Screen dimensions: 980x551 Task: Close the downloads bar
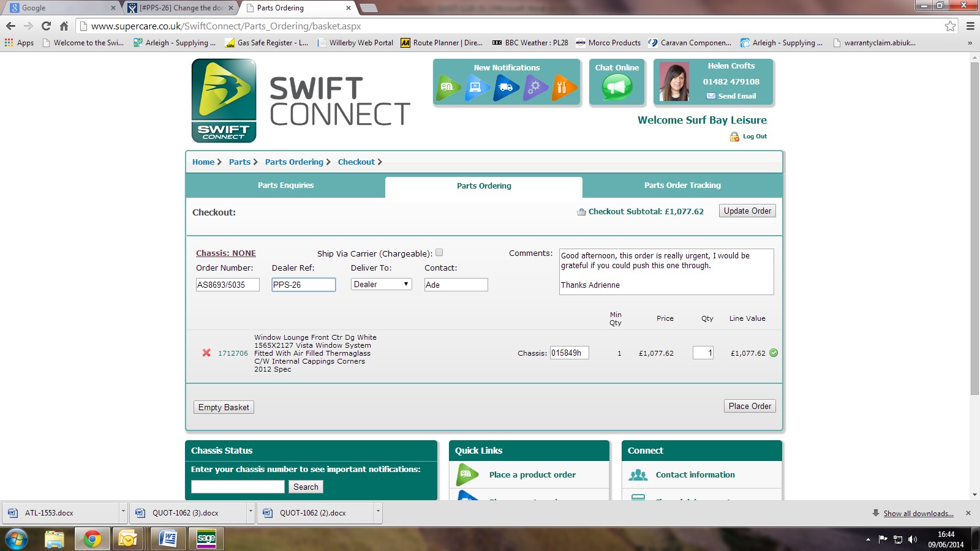(968, 513)
